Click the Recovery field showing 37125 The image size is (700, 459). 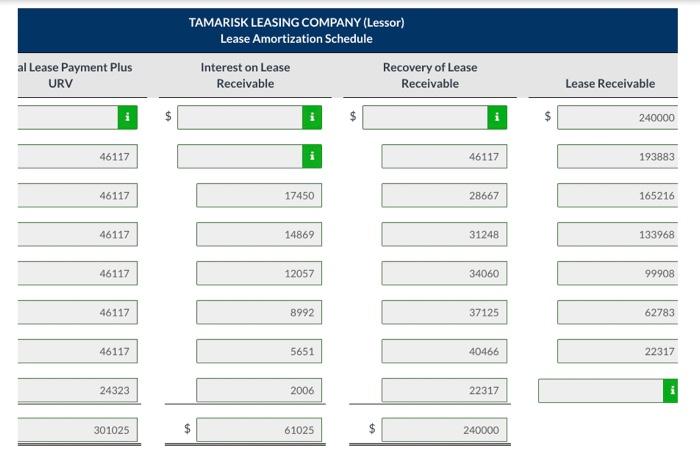pos(444,312)
